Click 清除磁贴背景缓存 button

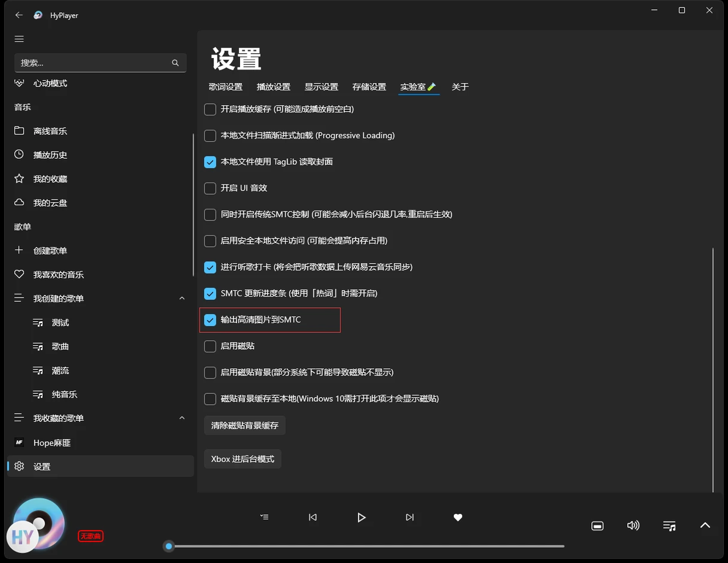click(245, 426)
